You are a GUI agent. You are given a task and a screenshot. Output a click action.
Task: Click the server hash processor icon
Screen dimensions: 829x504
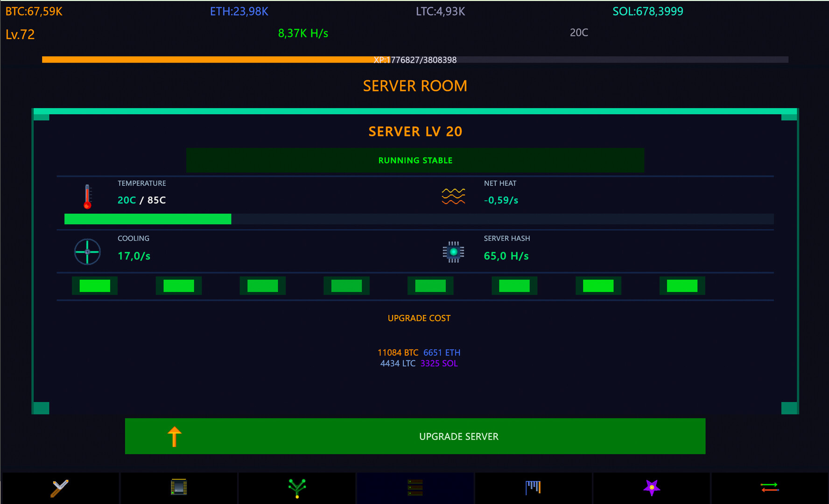[x=453, y=252]
